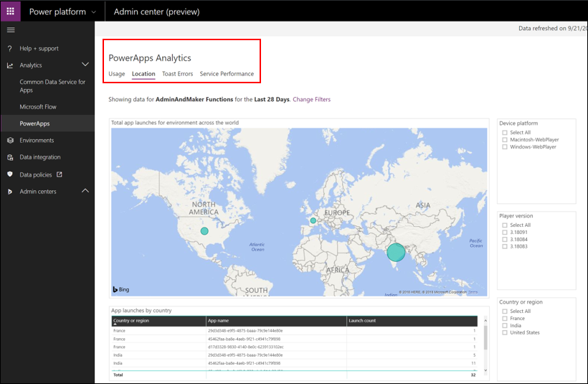Click the Change Filters link
This screenshot has height=384, width=588.
(312, 99)
